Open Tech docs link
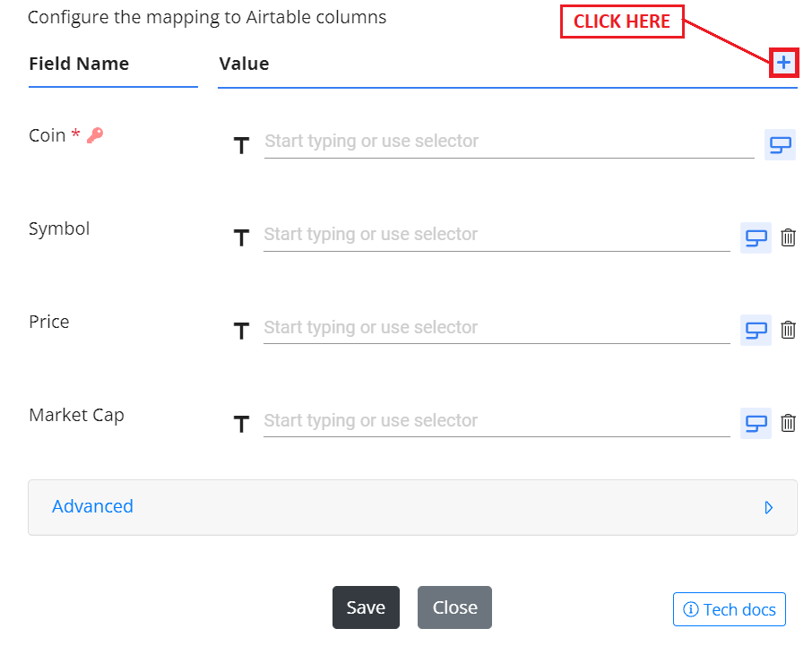 [x=730, y=609]
